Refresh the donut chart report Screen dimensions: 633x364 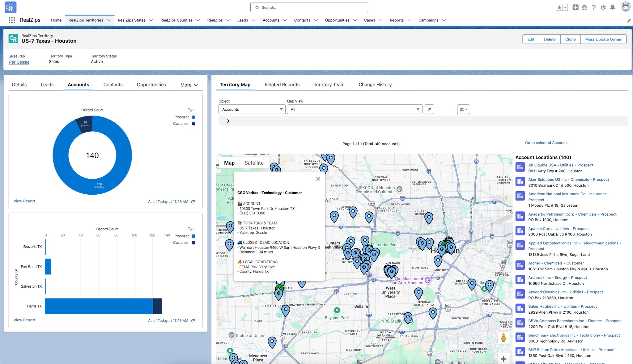coord(193,202)
